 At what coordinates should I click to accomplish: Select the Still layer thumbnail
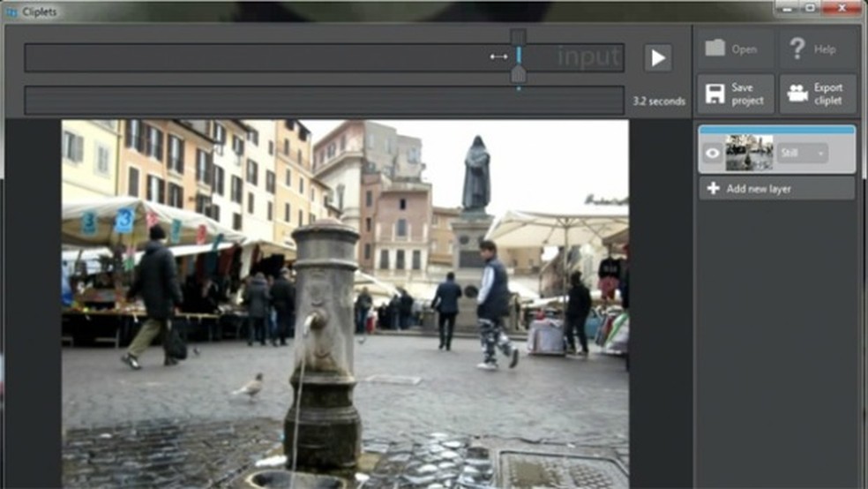tap(749, 153)
